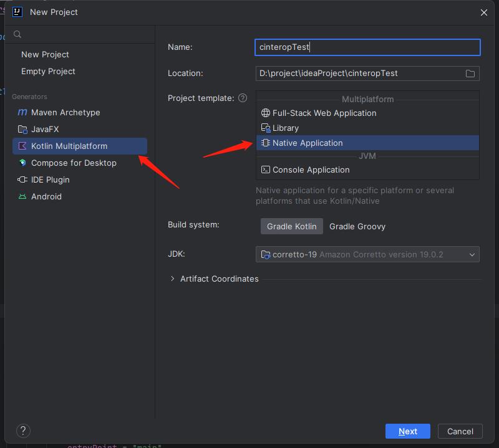Choose JavaFX generator
Viewport: 499px width, 448px height.
80,129
